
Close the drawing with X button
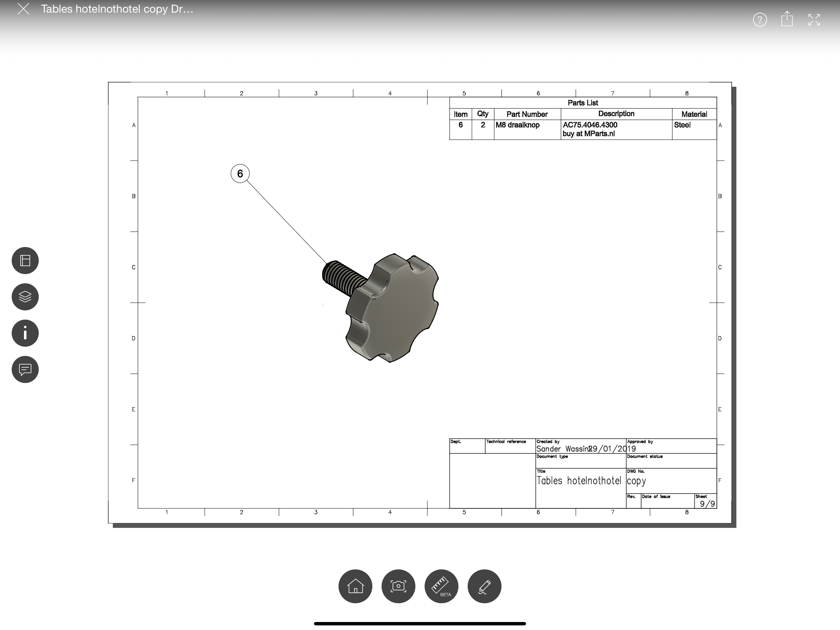[x=24, y=9]
